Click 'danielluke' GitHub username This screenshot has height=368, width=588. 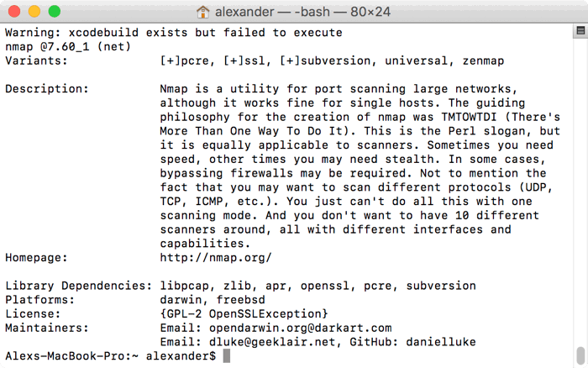(x=441, y=342)
